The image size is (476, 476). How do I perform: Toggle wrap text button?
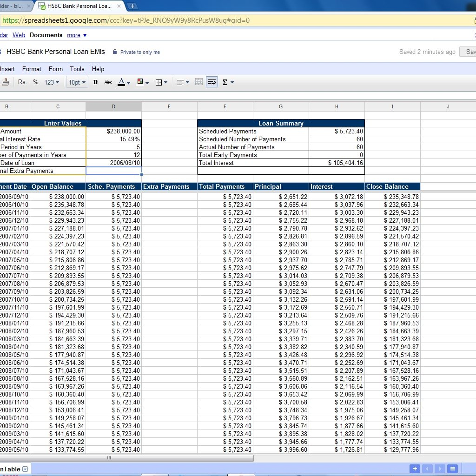212,82
